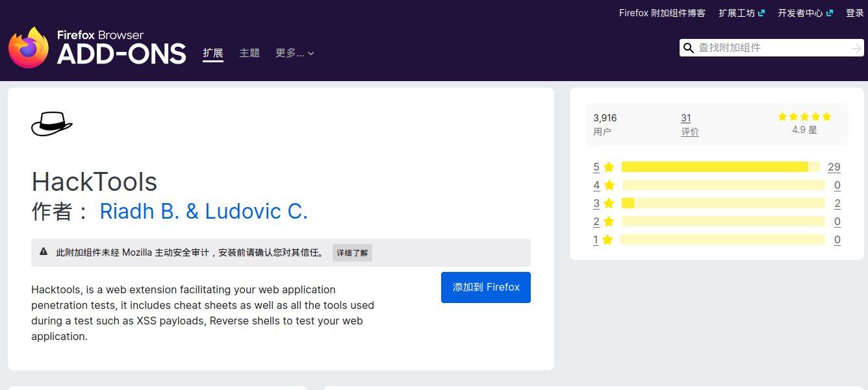Click the search magnifier icon

(689, 48)
